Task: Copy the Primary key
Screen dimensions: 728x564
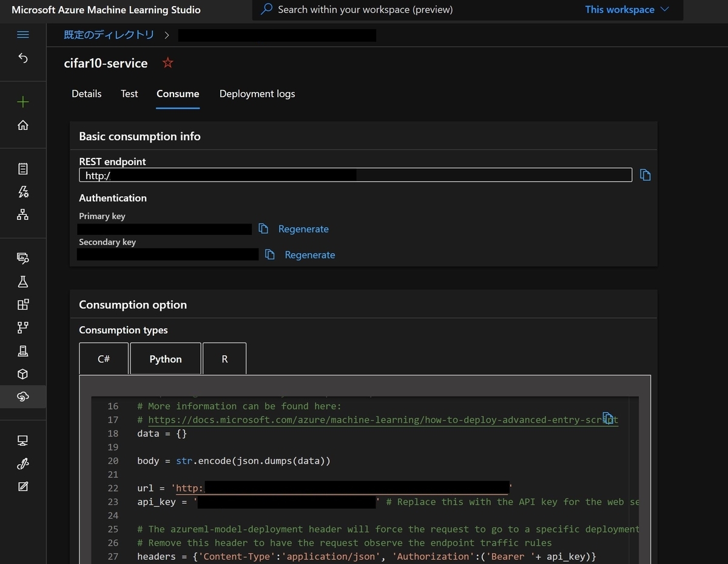Action: [x=263, y=228]
